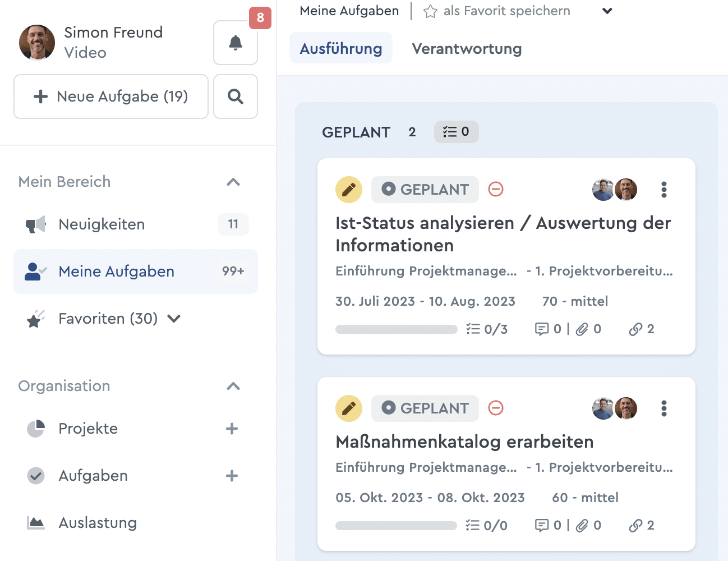Image resolution: width=728 pixels, height=561 pixels.
Task: Switch to the Ausführung tab
Action: tap(341, 48)
